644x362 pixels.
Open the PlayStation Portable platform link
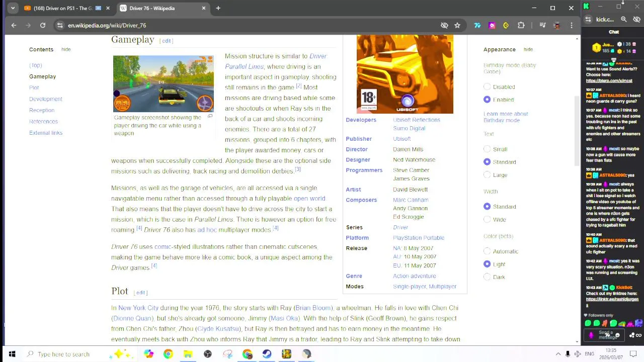pos(419,238)
